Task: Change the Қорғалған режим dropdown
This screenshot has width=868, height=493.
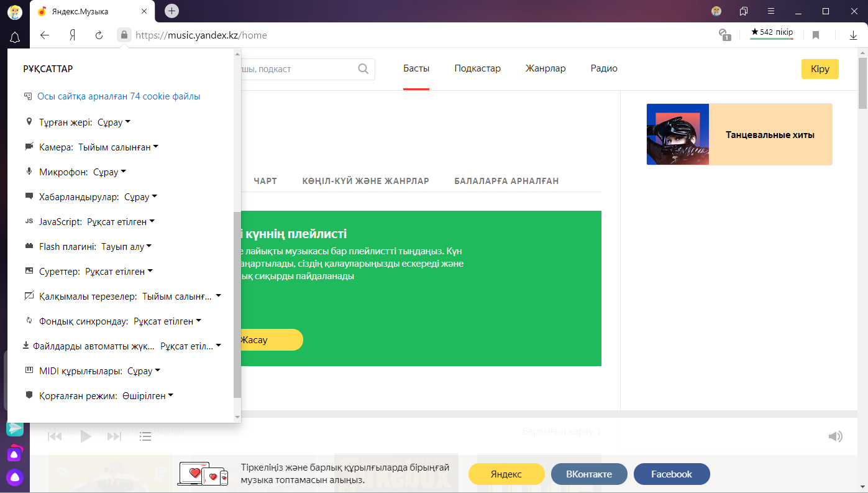Action: pyautogui.click(x=148, y=396)
